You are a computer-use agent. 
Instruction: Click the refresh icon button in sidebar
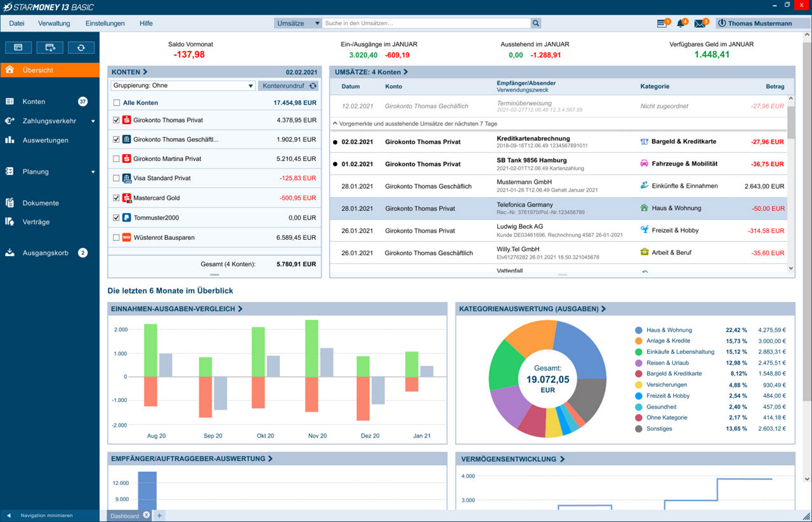[81, 48]
